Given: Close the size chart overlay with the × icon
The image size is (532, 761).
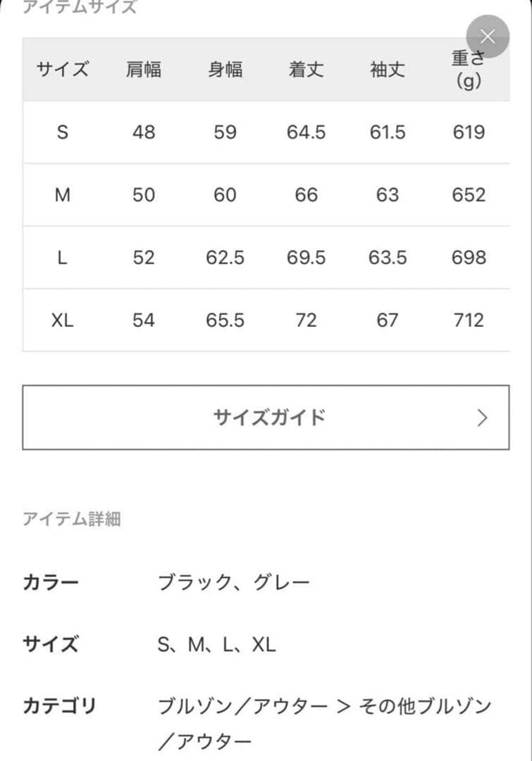Looking at the screenshot, I should [x=488, y=36].
